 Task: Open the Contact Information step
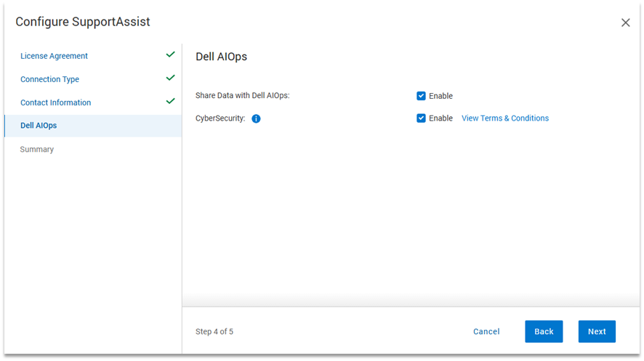(x=55, y=102)
